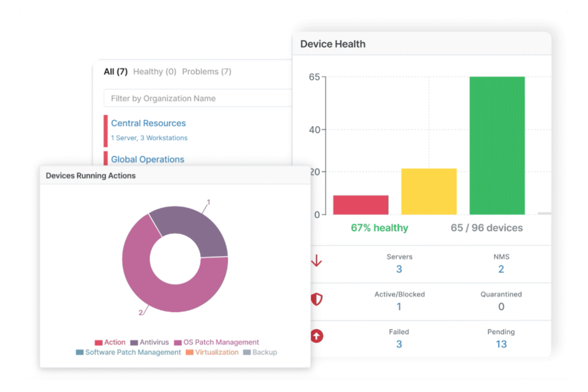
Task: Toggle Software Patch Management legend entry
Action: tap(128, 352)
